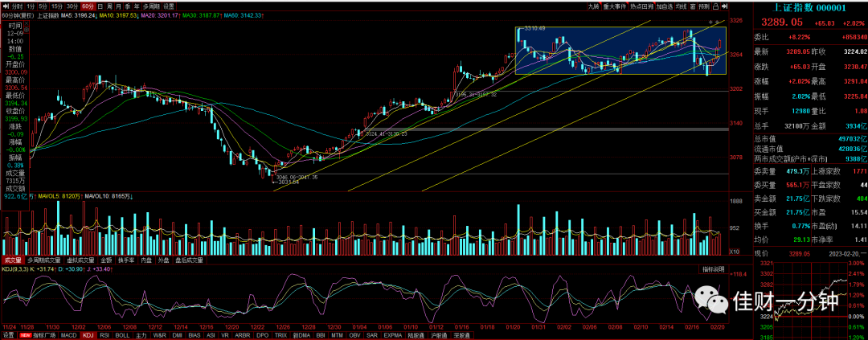868x340 pixels.
Task: Switch indicator to DPO
Action: 262,335
